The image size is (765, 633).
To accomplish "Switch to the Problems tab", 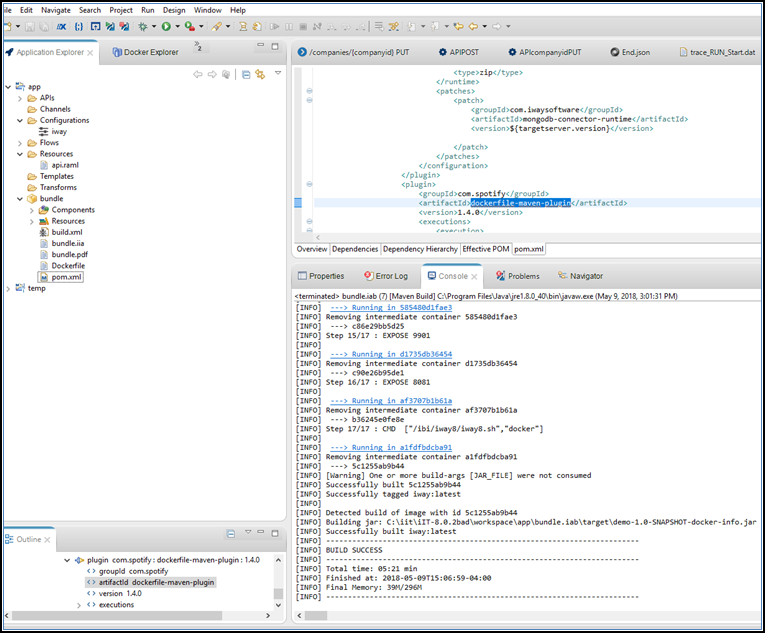I will [518, 276].
